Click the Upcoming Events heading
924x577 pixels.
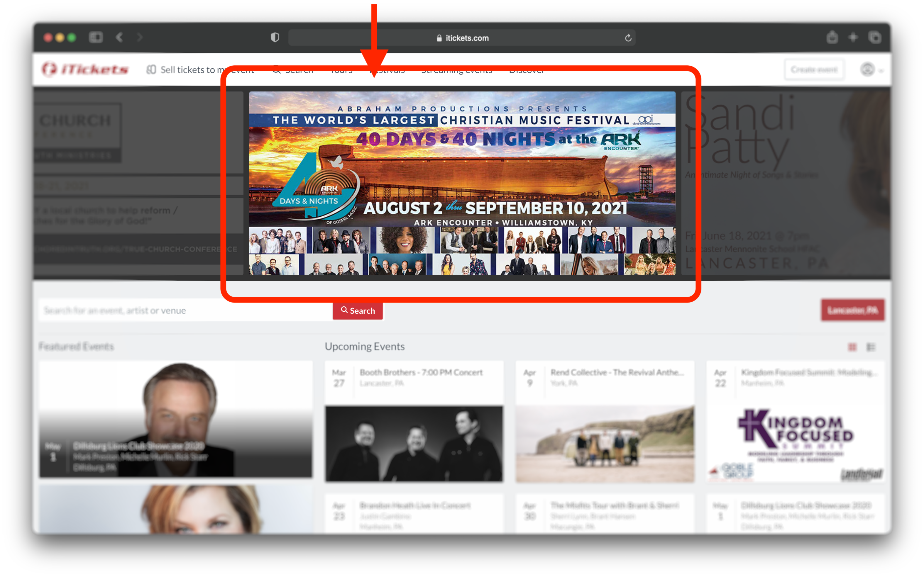pos(365,347)
